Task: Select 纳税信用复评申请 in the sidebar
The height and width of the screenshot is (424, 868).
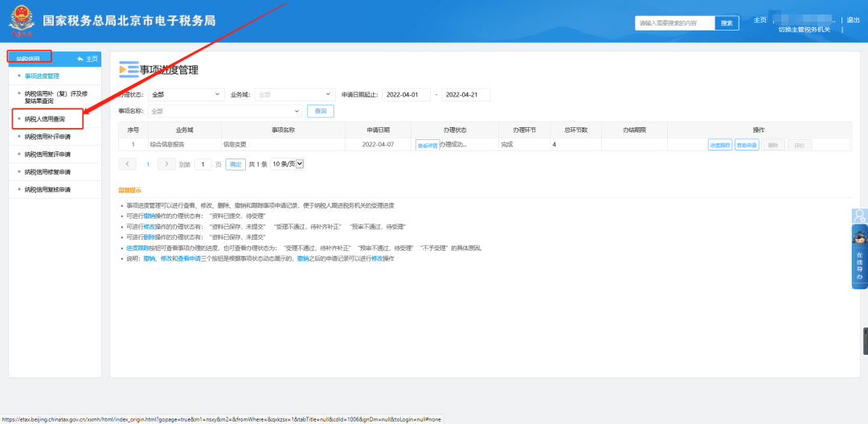Action: [x=47, y=154]
